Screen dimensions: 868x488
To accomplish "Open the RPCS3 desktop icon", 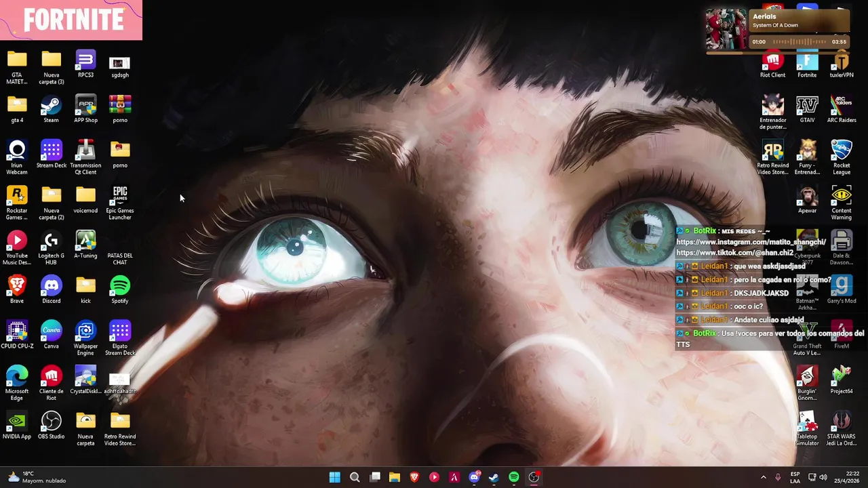I will point(85,64).
